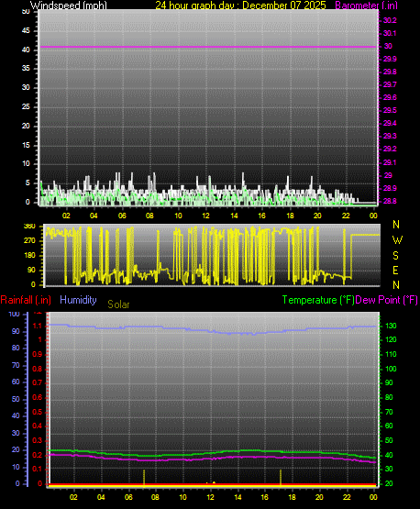Click the '100' value on the temperature axis
This screenshot has height=509, width=420.
(x=391, y=369)
